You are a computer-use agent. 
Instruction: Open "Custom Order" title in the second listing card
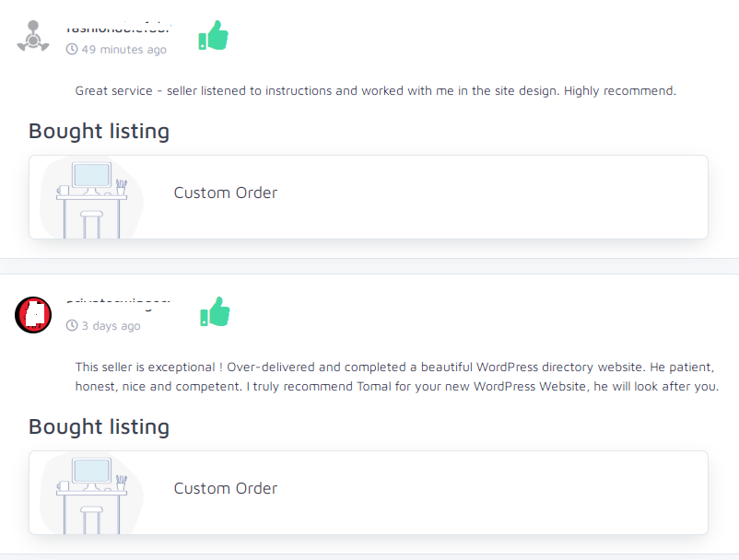tap(226, 488)
